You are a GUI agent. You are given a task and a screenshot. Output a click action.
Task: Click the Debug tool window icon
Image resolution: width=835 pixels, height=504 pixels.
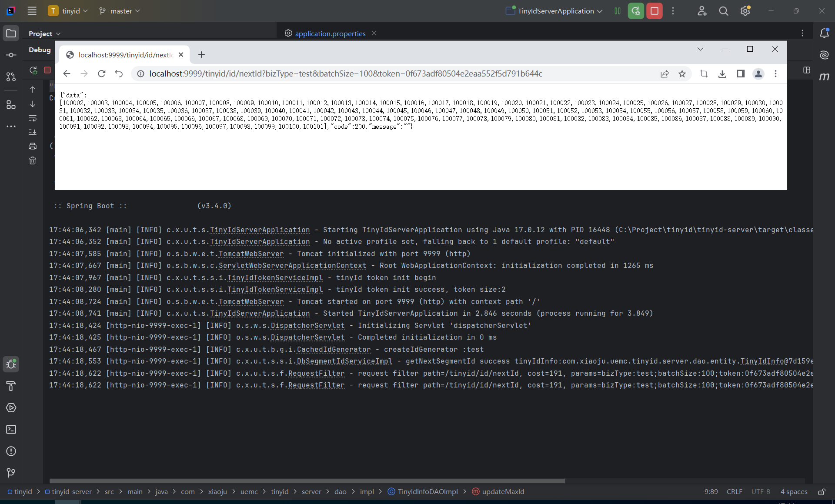pos(11,364)
